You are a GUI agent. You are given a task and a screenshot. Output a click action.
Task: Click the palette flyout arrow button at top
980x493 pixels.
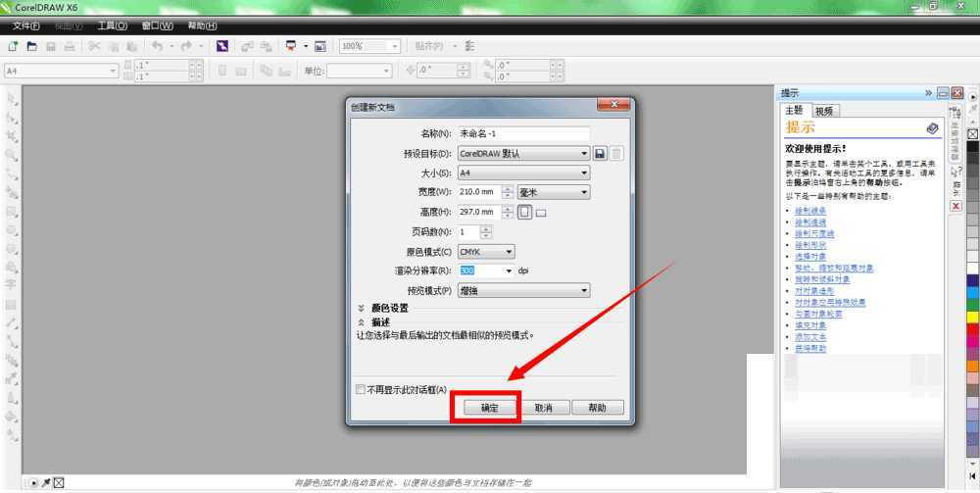[973, 97]
